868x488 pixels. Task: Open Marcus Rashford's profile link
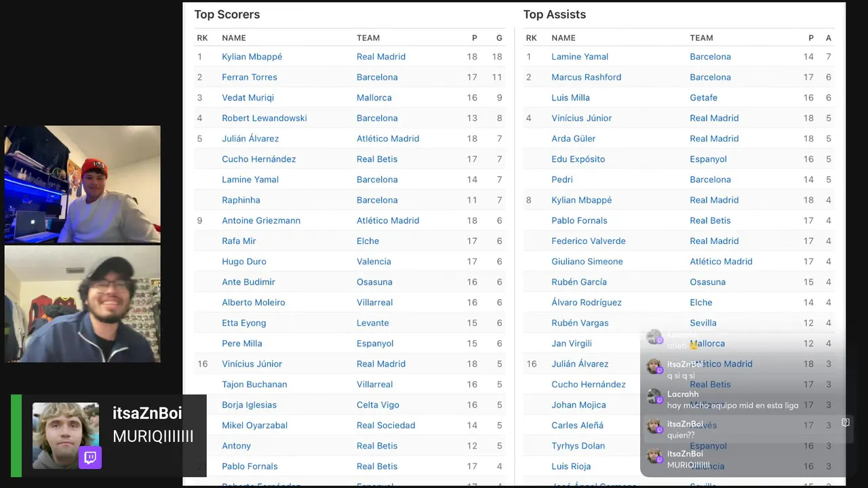pyautogui.click(x=586, y=77)
